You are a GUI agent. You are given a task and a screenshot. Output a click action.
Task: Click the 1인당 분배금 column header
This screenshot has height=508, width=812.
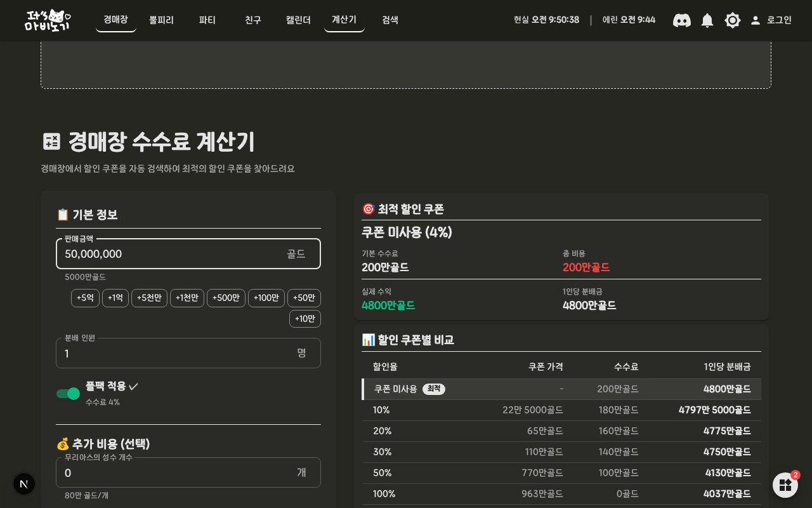click(727, 367)
